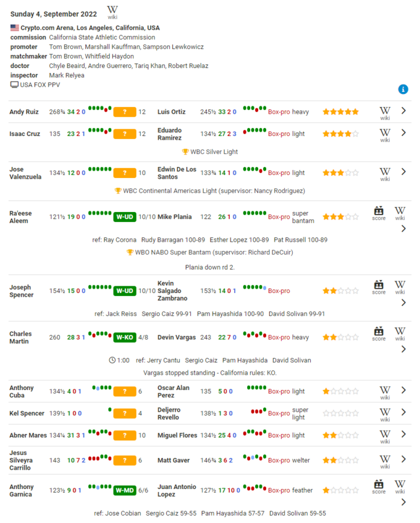
Task: Open Luis Ortiz boxer profile link
Action: click(172, 112)
